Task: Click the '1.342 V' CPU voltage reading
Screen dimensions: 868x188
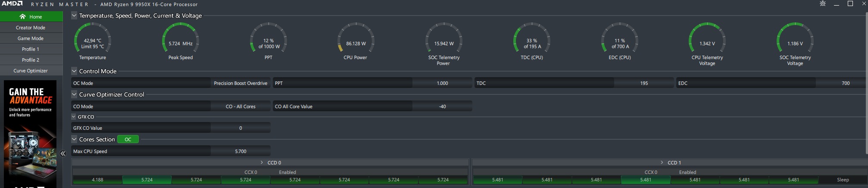Action: tap(707, 44)
